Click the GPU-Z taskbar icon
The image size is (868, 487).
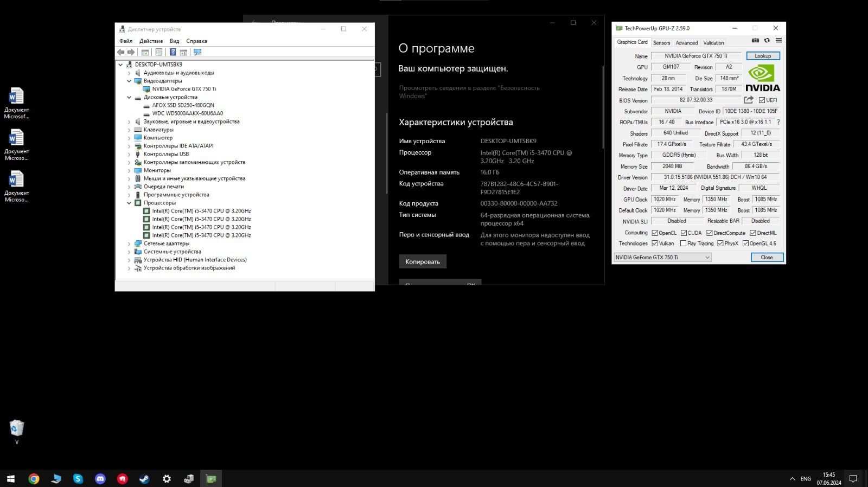click(x=211, y=479)
